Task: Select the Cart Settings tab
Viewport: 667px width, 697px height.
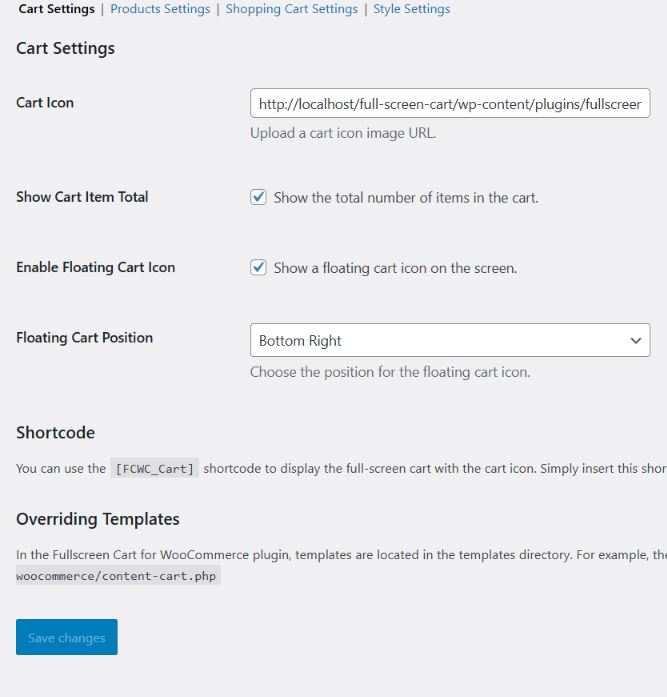Action: click(x=56, y=9)
